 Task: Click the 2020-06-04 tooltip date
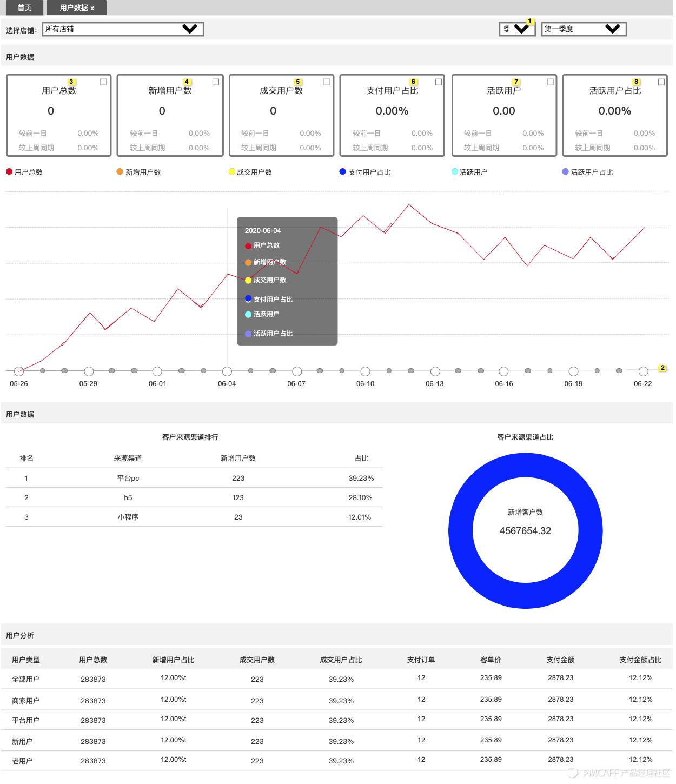pos(263,230)
